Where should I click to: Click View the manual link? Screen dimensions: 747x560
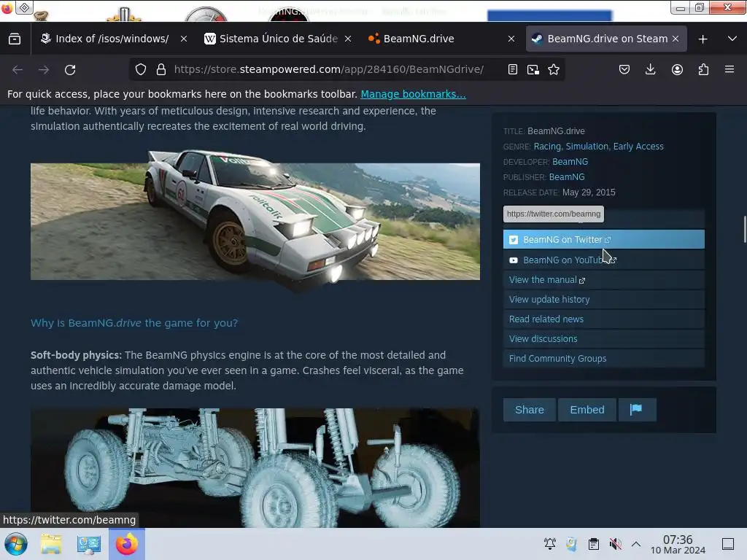603,280
